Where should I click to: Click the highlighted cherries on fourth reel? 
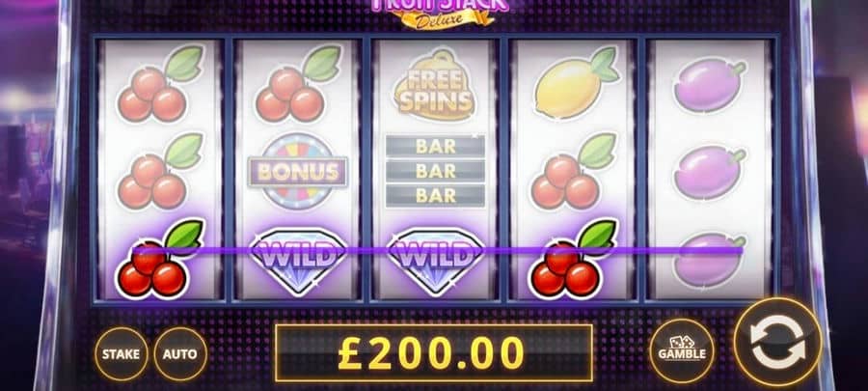click(x=572, y=259)
